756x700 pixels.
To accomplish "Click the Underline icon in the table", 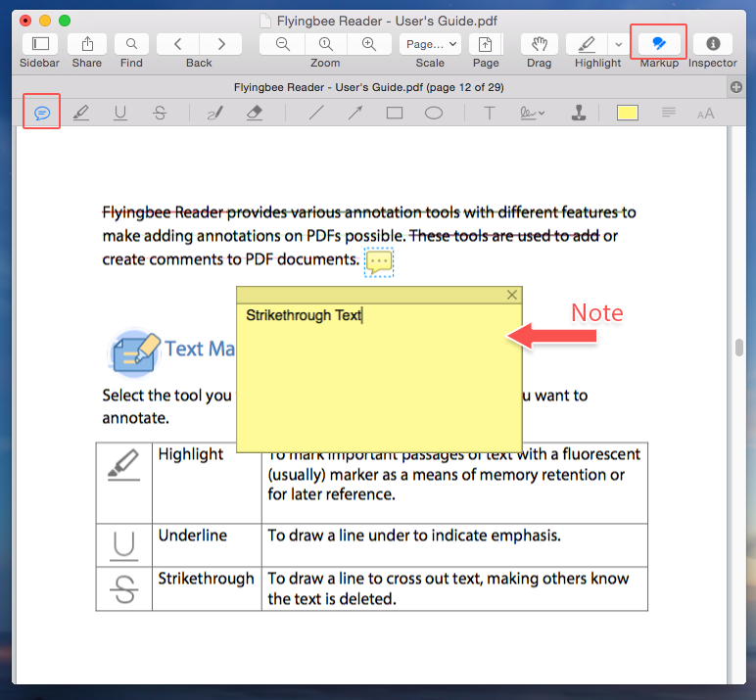I will pos(124,546).
